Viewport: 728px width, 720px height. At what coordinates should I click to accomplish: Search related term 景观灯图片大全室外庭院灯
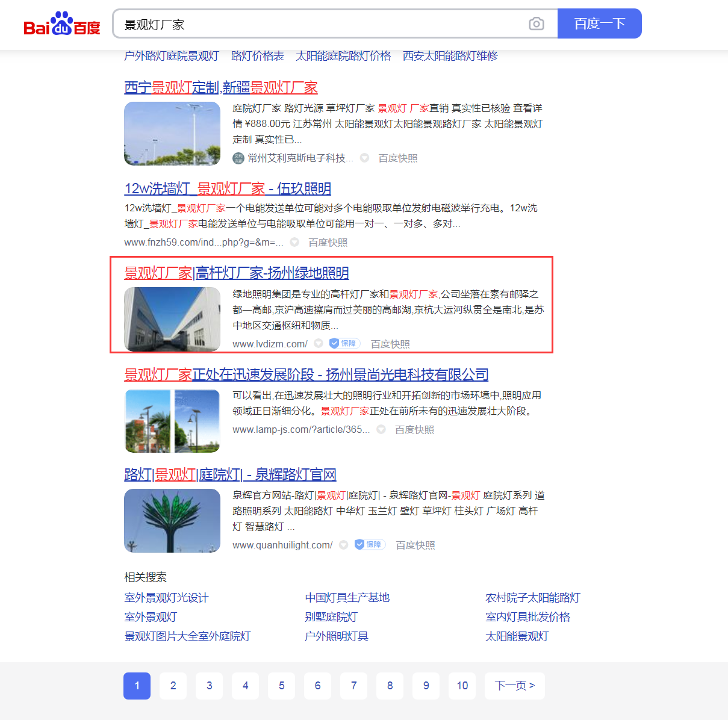(x=187, y=636)
